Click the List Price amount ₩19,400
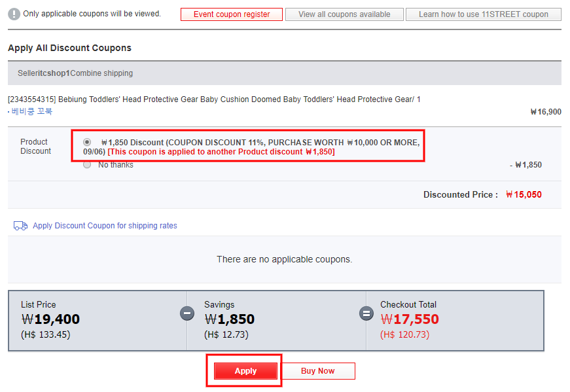Screen dimensions: 570x392 click(50, 319)
